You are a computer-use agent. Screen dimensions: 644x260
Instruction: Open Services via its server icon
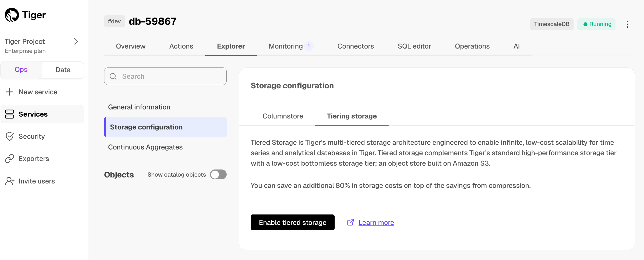[x=10, y=114]
